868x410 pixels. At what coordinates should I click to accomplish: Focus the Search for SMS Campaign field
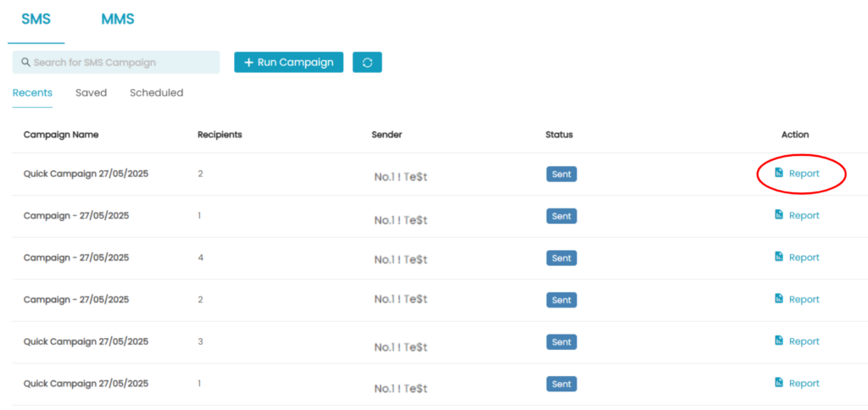coord(116,63)
